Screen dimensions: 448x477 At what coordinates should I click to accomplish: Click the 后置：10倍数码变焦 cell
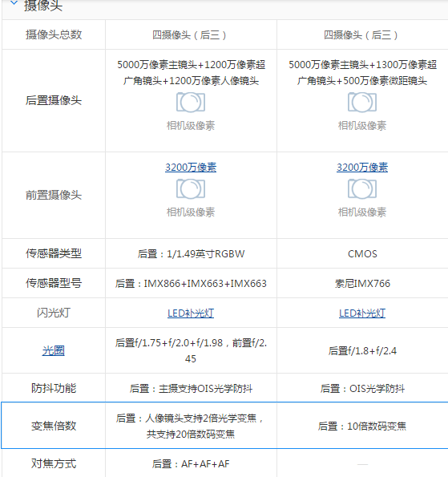[x=362, y=426]
